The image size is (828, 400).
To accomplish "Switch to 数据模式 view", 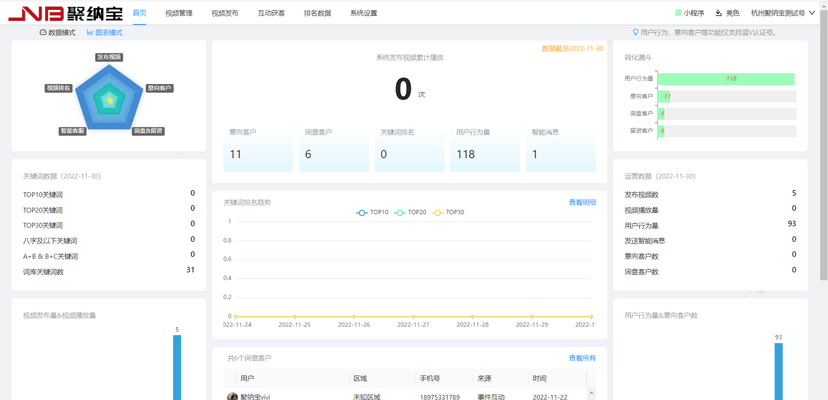I will (x=57, y=33).
